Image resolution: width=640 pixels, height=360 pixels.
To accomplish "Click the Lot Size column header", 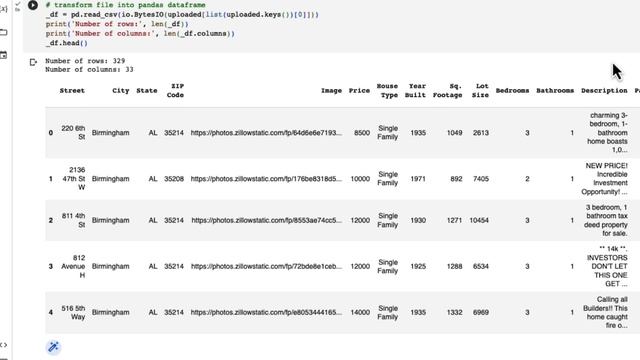I will click(480, 91).
